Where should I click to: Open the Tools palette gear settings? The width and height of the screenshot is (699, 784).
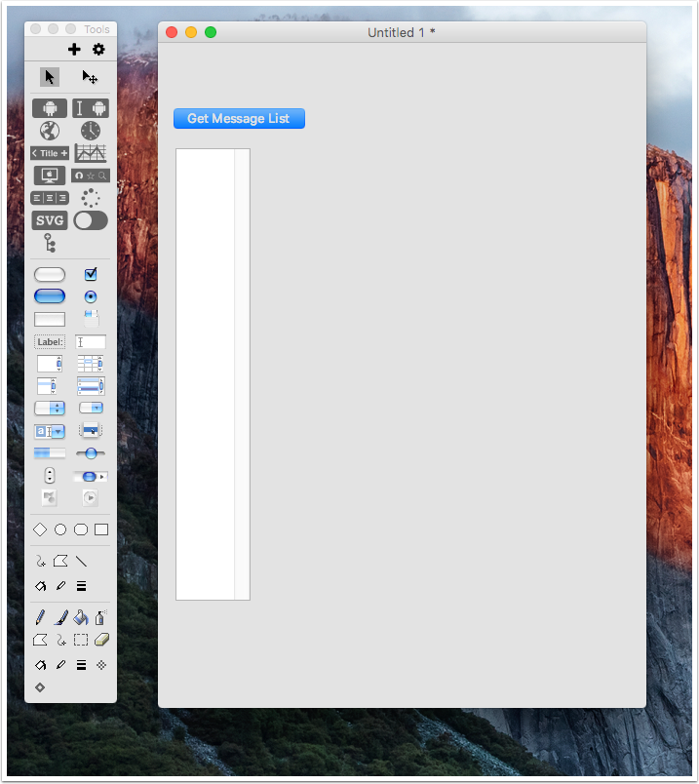point(98,49)
